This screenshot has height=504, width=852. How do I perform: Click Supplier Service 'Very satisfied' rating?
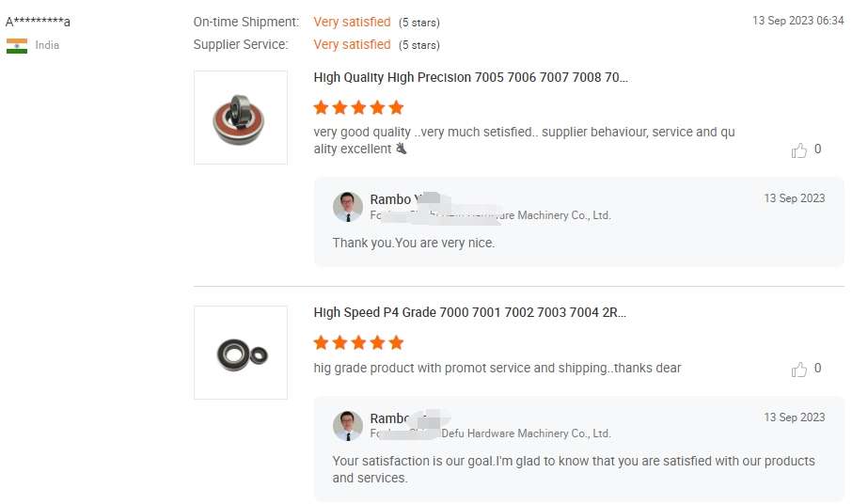point(352,44)
